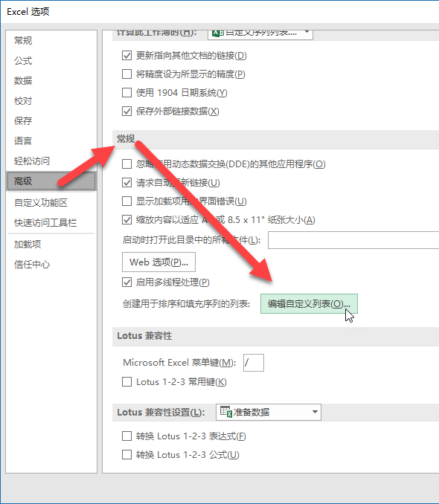Open 快速访问工具栏 settings
This screenshot has width=439, height=504.
[45, 222]
